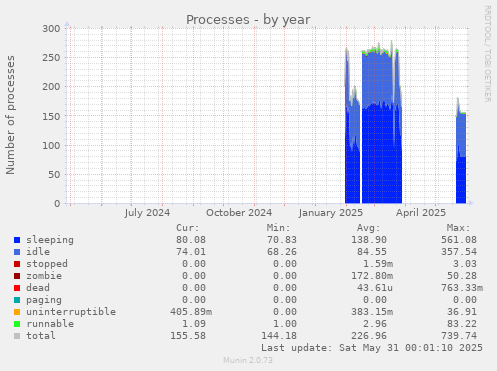Viewport: 497px width, 371px height.
Task: Click the 'January 2025' axis label
Action: click(331, 213)
